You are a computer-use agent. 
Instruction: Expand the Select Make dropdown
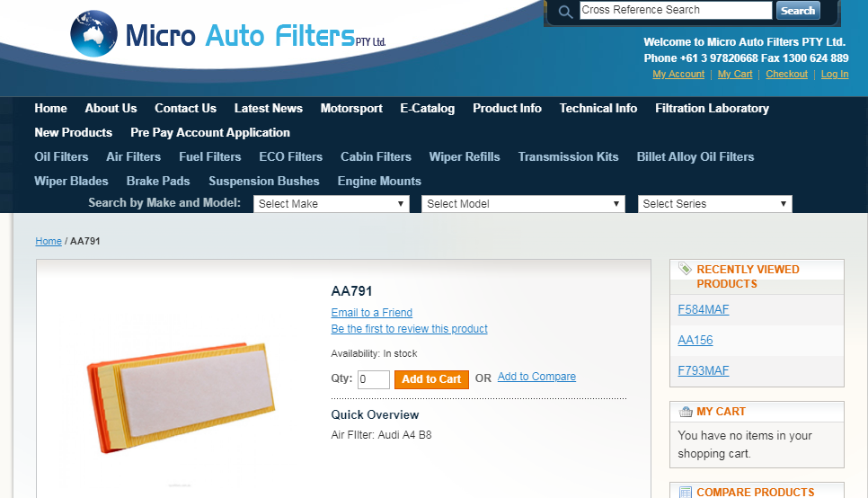(331, 204)
